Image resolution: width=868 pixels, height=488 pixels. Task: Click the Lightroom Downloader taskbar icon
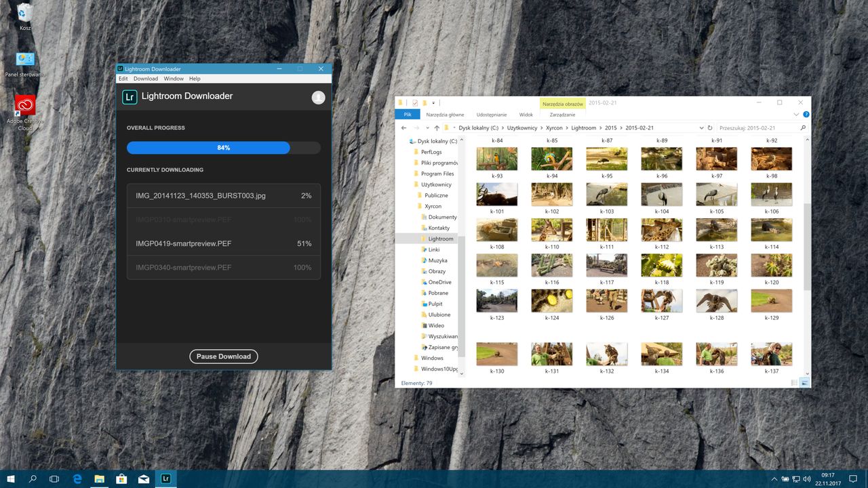[x=165, y=479]
